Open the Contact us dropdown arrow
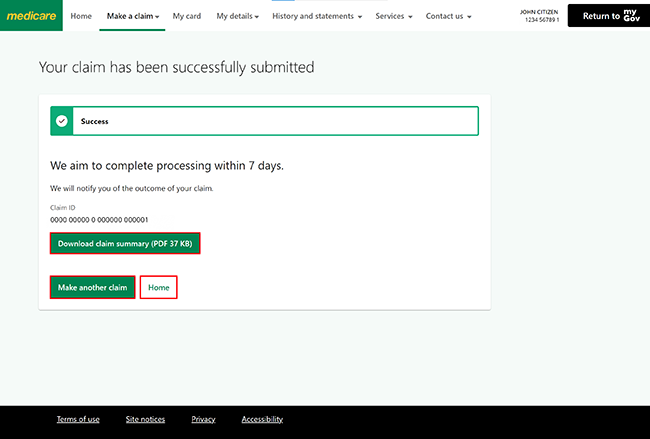This screenshot has width=650, height=439. pos(469,17)
